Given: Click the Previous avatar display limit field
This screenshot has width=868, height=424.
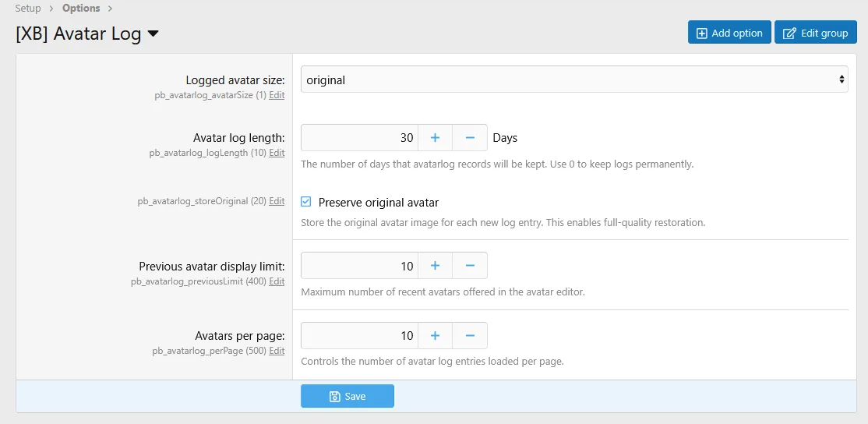Looking at the screenshot, I should coord(359,266).
